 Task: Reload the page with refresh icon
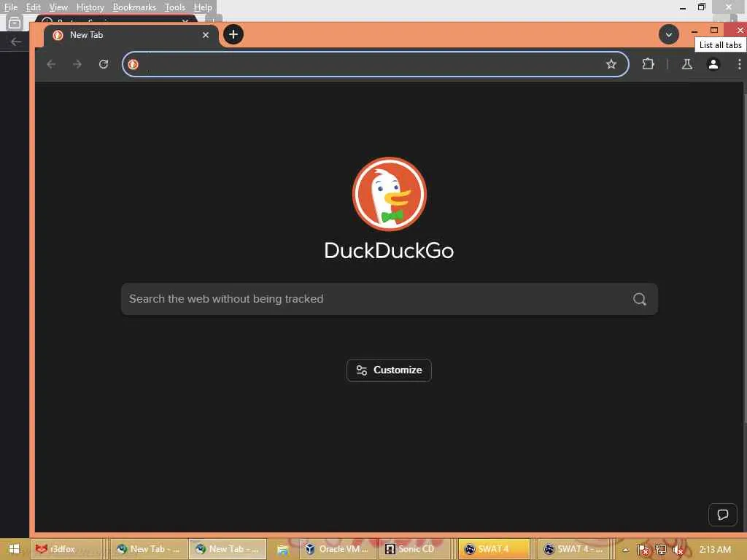tap(104, 64)
